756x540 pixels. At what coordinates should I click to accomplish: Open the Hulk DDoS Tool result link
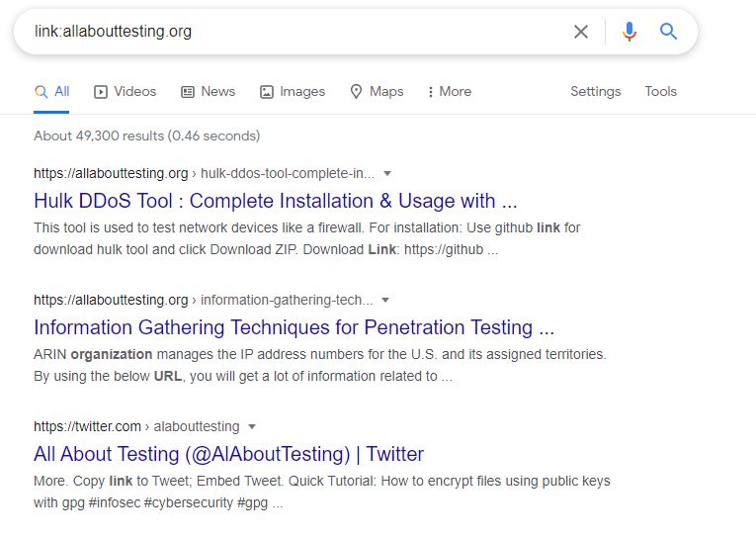(x=276, y=201)
